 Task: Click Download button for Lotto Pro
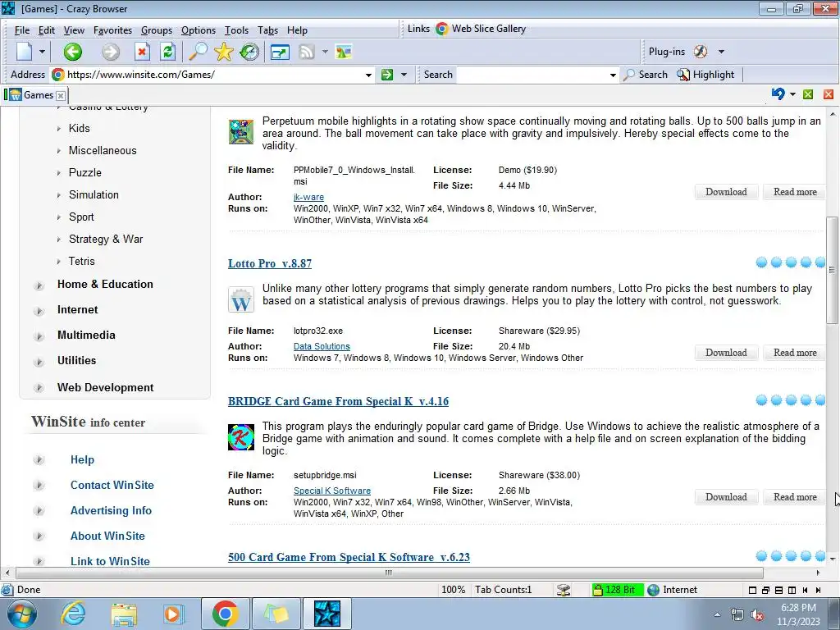[x=726, y=353]
